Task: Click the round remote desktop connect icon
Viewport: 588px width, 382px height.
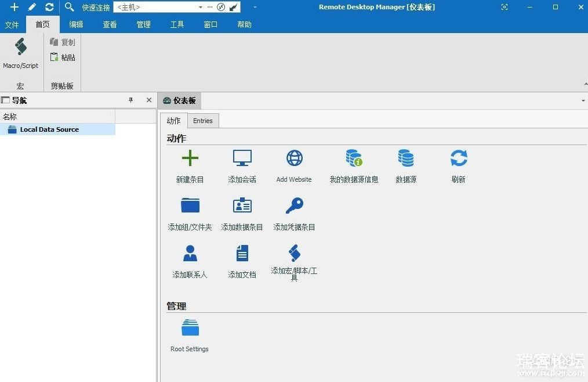Action: (222, 7)
